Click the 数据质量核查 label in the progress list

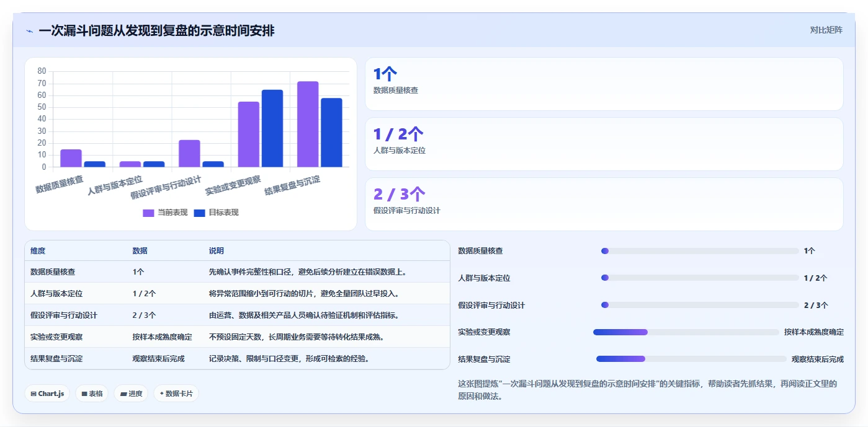point(480,251)
